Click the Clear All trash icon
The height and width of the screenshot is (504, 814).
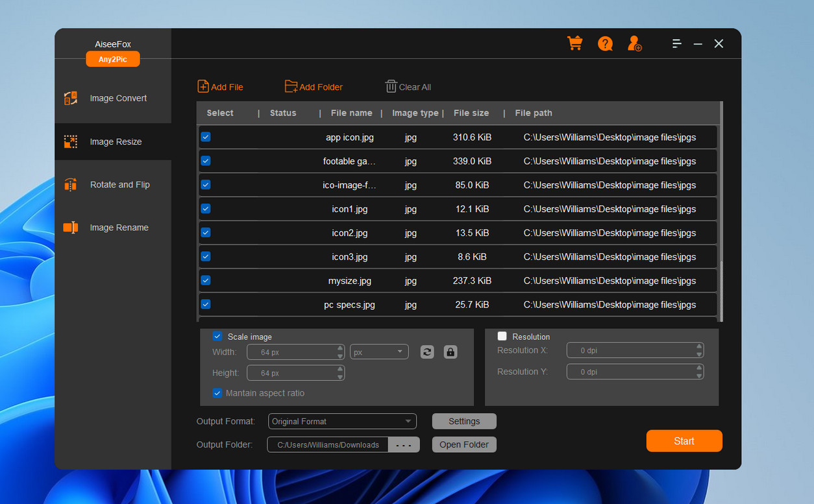[391, 86]
